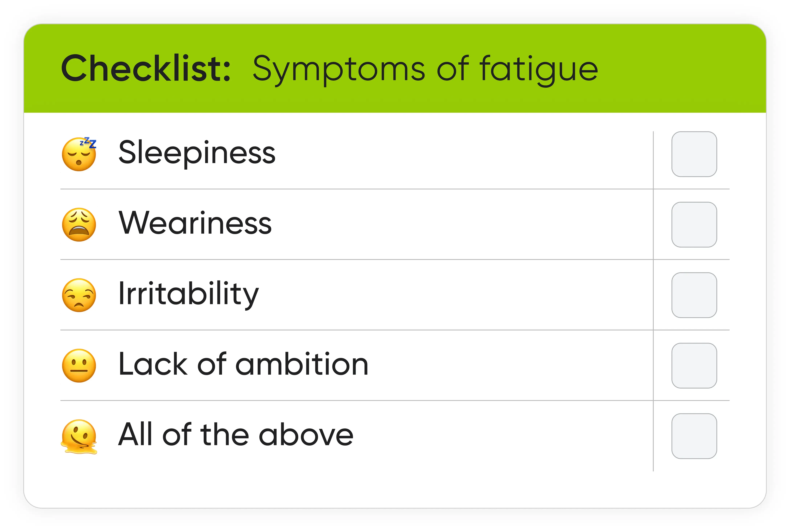Click the weary face emoji

(x=79, y=225)
